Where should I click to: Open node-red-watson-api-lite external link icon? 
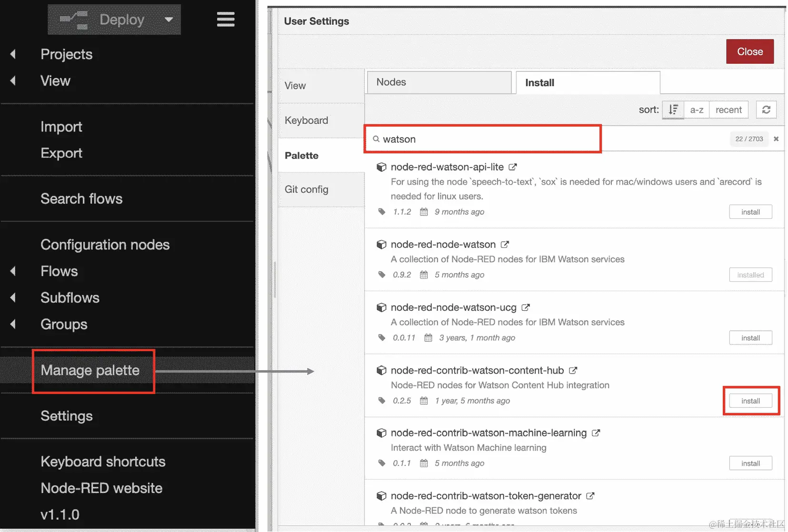tap(513, 167)
